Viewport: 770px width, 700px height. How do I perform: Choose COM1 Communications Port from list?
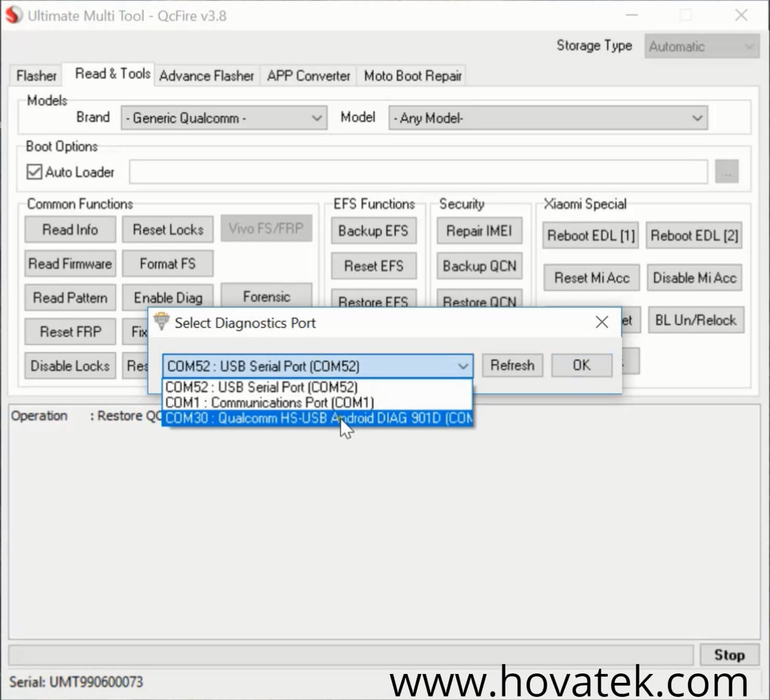point(269,402)
